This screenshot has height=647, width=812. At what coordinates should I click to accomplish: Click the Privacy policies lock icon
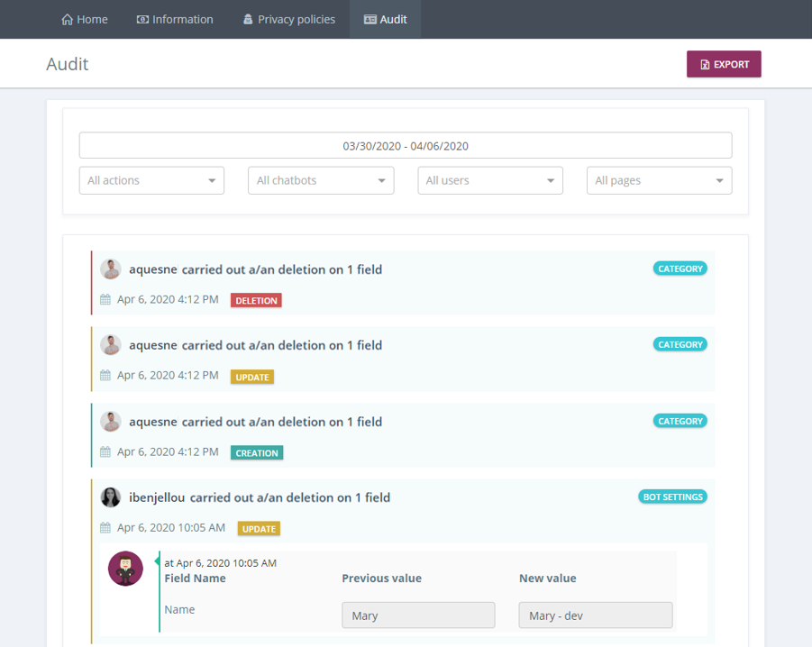point(248,20)
